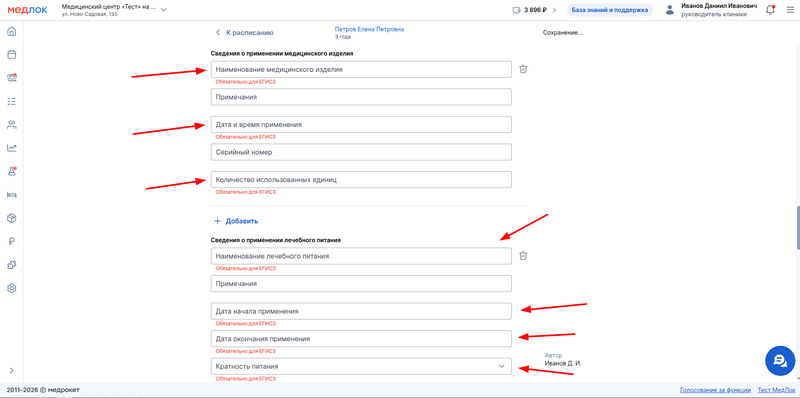The height and width of the screenshot is (398, 800).
Task: Click the Серийный номер field
Action: pos(361,152)
